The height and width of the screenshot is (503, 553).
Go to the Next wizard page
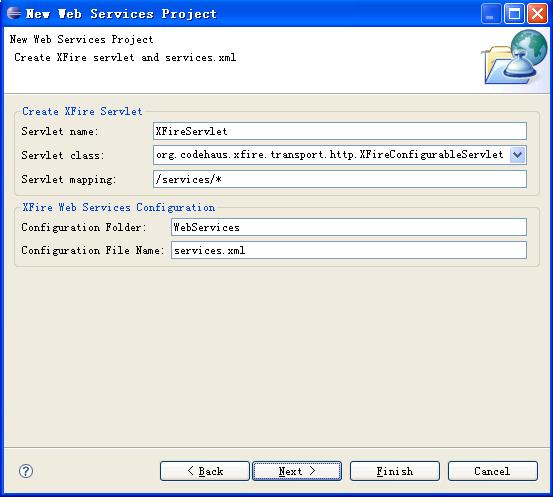click(297, 471)
